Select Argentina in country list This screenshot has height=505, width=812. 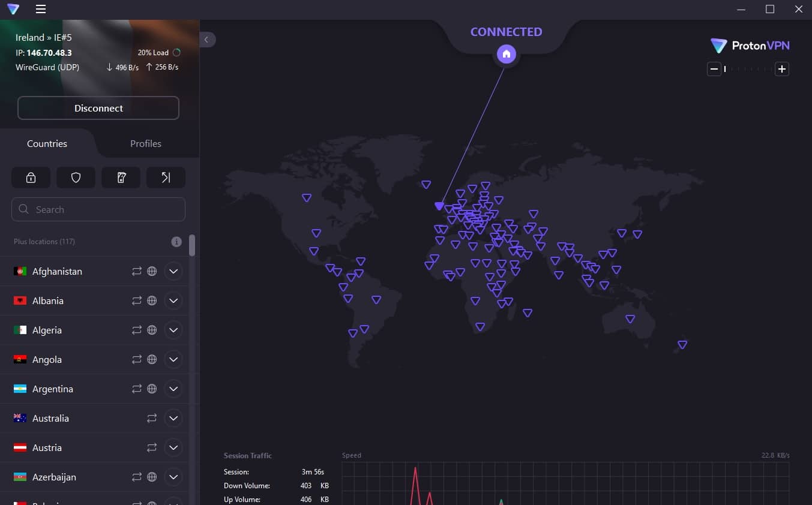(94, 389)
